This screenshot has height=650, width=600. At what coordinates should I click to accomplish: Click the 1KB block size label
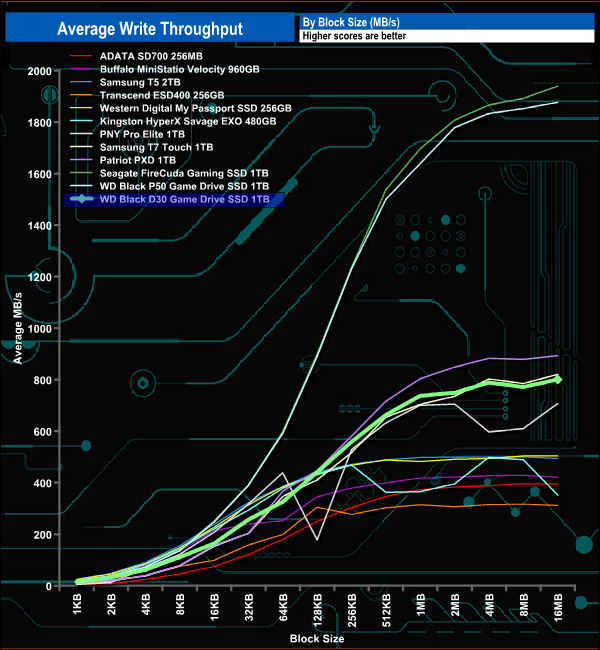[77, 604]
